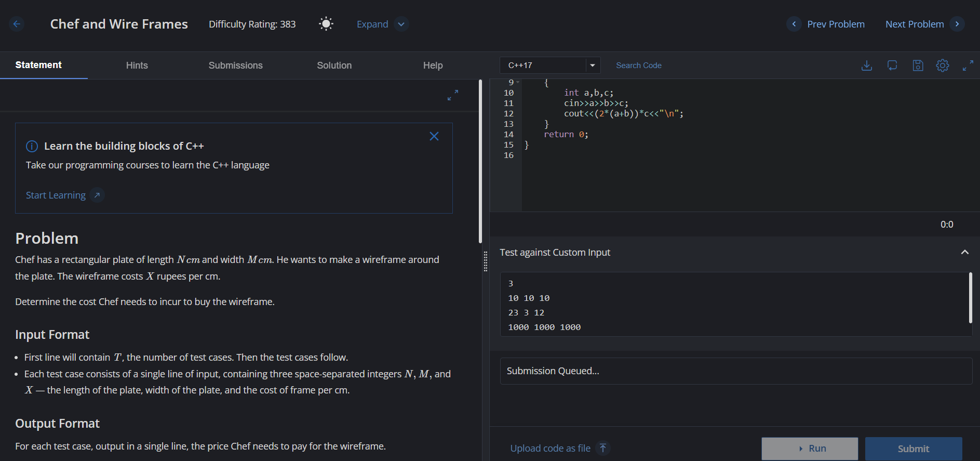Click the line 'cin>>a>>b>>c;'

point(596,103)
